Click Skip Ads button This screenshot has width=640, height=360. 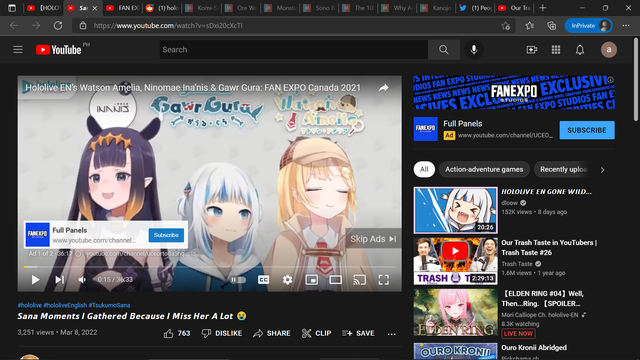[373, 239]
